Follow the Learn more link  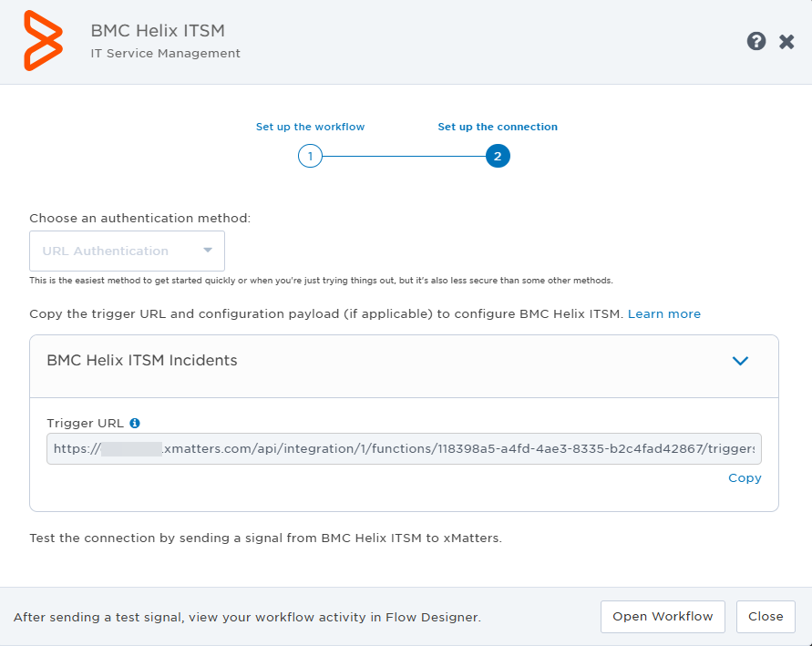pos(663,314)
